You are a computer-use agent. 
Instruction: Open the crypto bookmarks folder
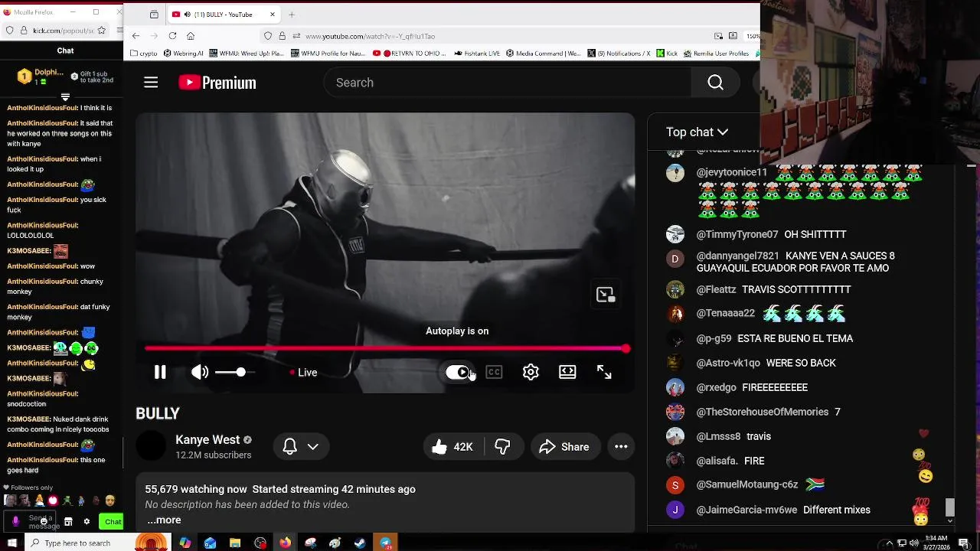click(144, 54)
